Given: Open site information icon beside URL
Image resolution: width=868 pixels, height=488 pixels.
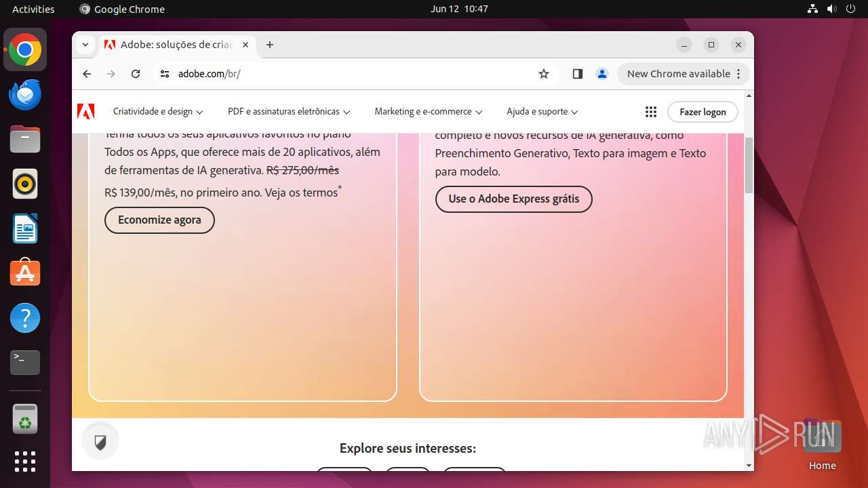Looking at the screenshot, I should click(165, 74).
